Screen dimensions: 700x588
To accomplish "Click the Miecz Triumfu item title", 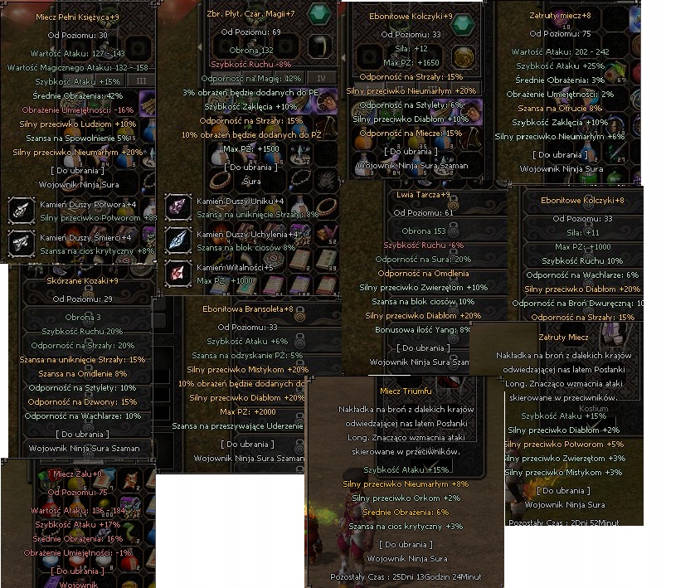I will pos(406,391).
